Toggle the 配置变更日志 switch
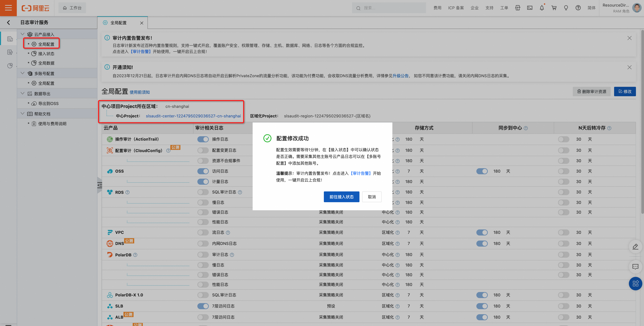The image size is (644, 326). (x=203, y=151)
